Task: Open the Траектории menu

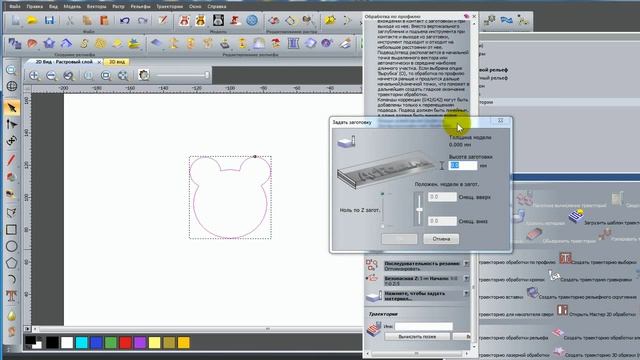Action: (x=169, y=7)
